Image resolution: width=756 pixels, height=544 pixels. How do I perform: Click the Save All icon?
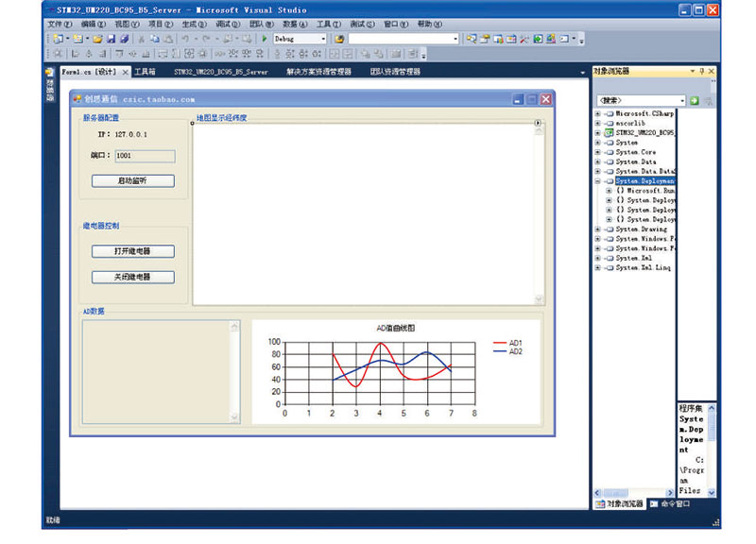tap(125, 39)
